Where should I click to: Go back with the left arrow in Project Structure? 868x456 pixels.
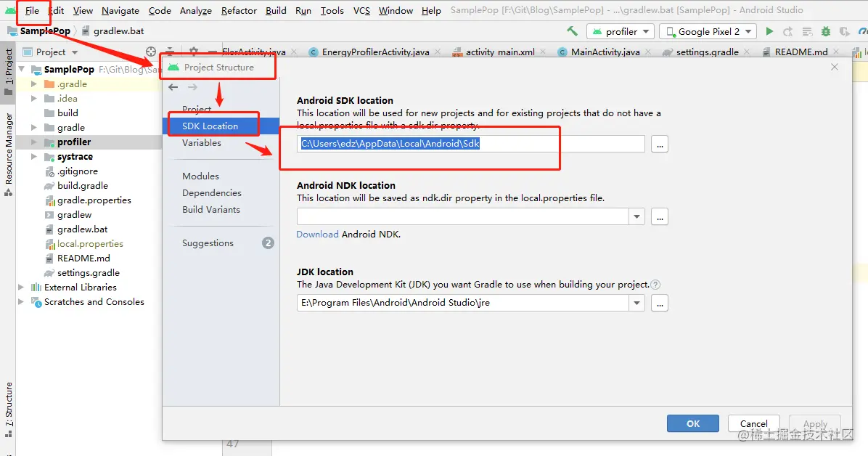173,87
